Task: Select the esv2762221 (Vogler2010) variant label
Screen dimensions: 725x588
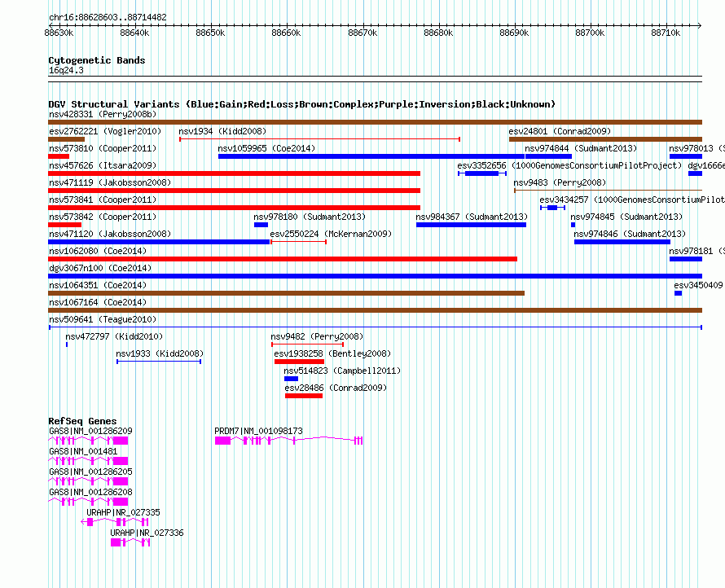Action: (105, 131)
